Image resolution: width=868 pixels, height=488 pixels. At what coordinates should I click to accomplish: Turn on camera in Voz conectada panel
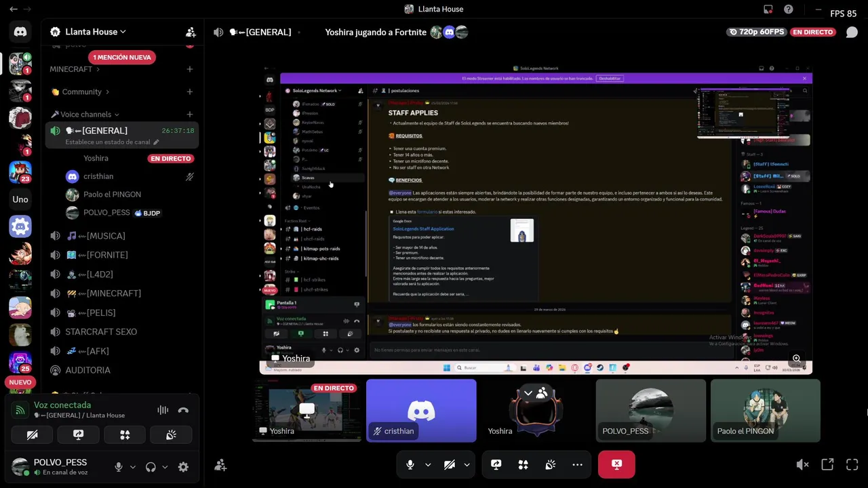click(x=32, y=434)
